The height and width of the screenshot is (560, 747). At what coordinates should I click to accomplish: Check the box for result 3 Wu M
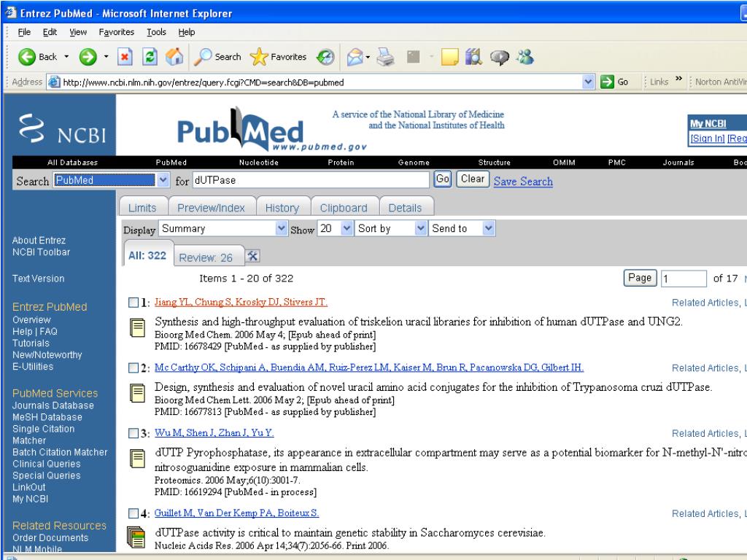pyautogui.click(x=133, y=433)
